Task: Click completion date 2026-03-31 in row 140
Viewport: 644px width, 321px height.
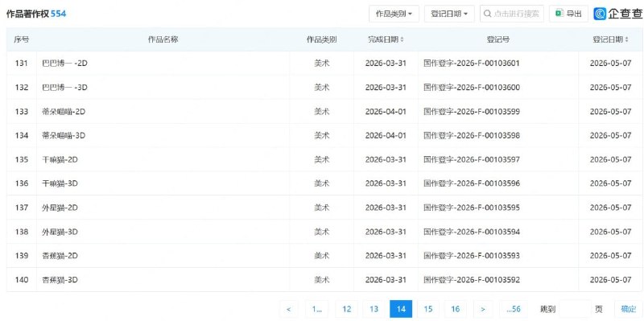Action: (x=386, y=280)
